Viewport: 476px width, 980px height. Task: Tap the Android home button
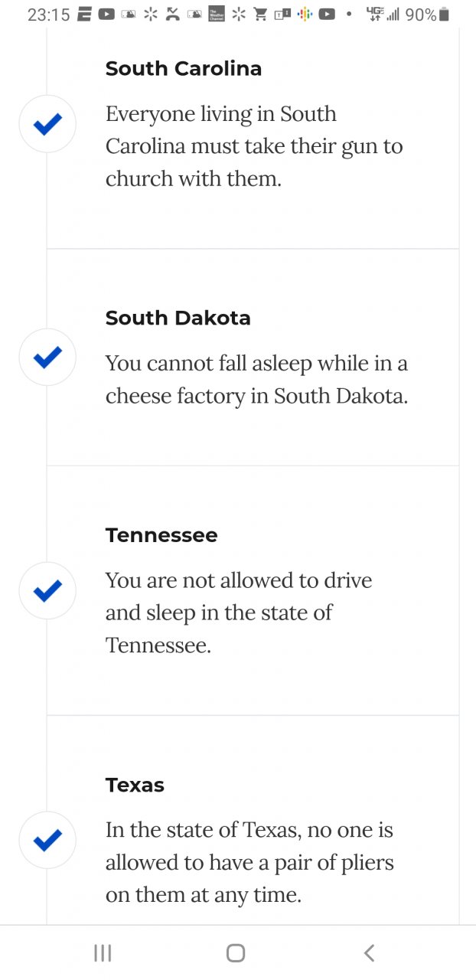pos(236,952)
